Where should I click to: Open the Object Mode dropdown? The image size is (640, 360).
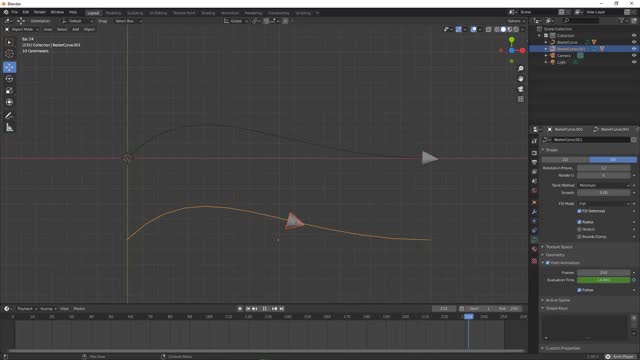point(22,29)
